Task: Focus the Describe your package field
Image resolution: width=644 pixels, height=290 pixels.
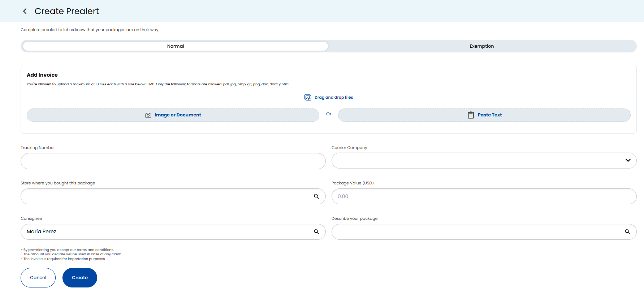Action: [484, 232]
